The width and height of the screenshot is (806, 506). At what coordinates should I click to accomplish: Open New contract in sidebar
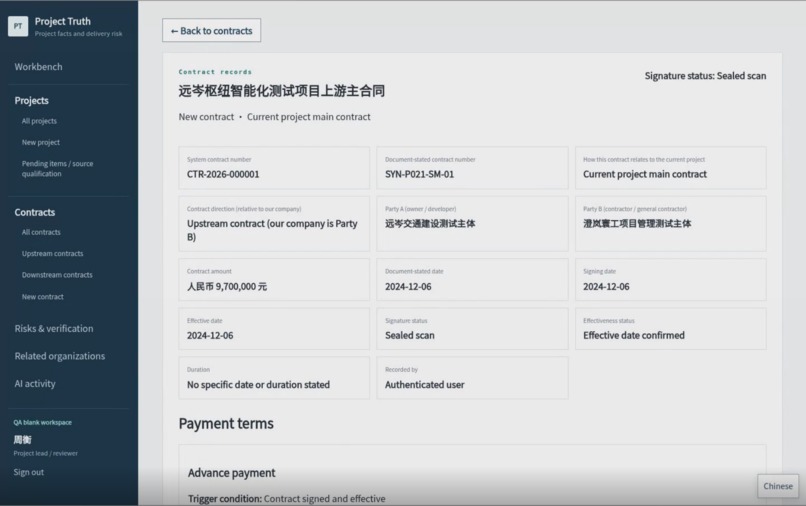pos(43,297)
